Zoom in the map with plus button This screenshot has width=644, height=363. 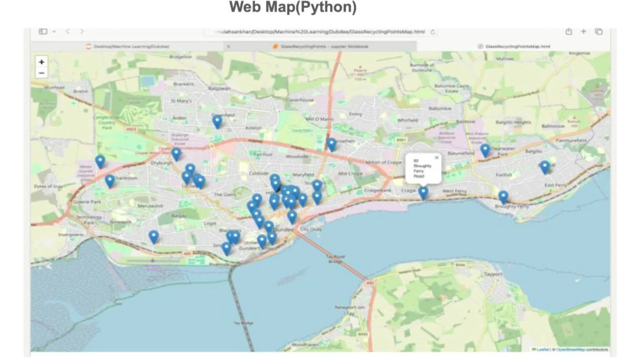(41, 62)
